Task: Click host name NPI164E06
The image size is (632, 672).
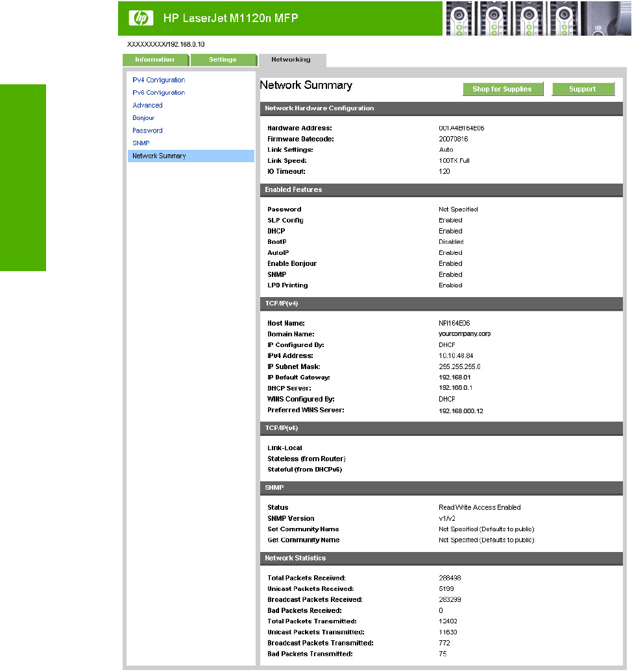Action: [454, 323]
